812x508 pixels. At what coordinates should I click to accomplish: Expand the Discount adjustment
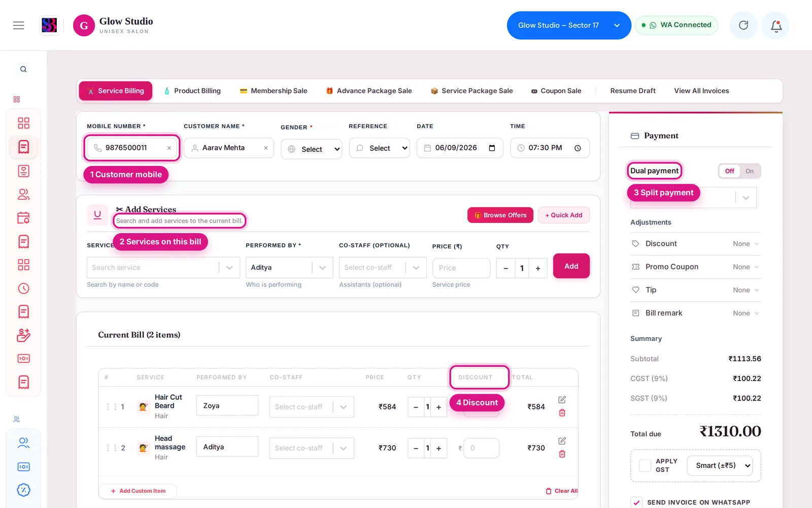point(695,244)
